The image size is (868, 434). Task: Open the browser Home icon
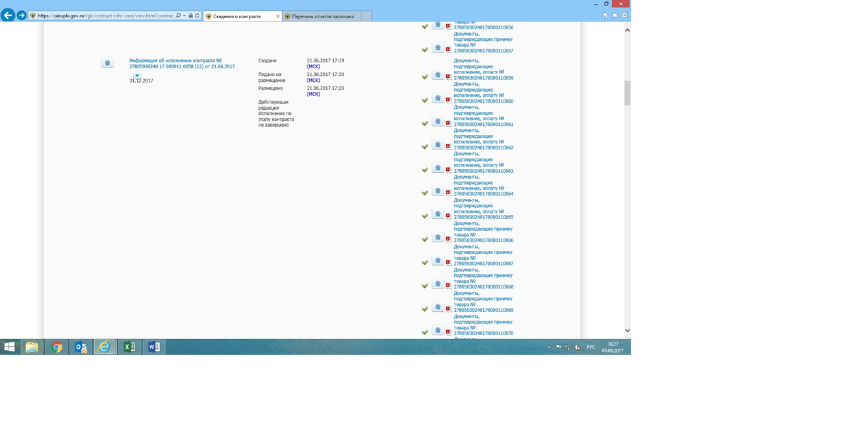[x=605, y=15]
